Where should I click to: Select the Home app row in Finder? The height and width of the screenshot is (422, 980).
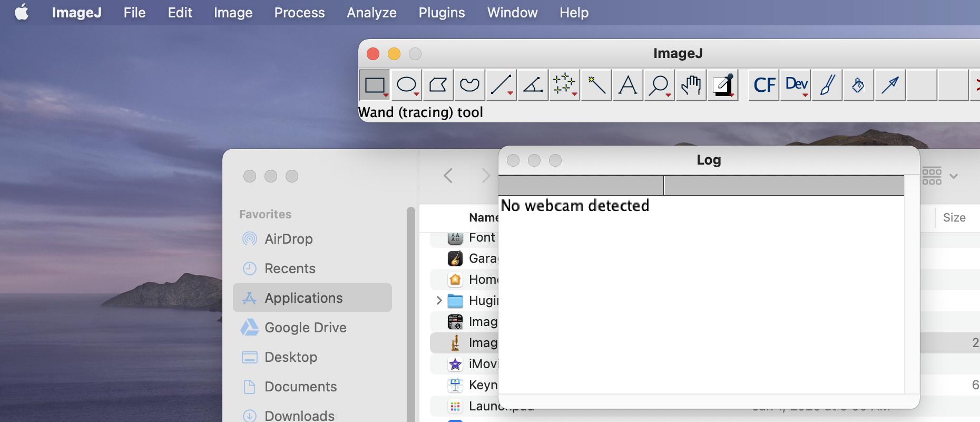pyautogui.click(x=464, y=280)
